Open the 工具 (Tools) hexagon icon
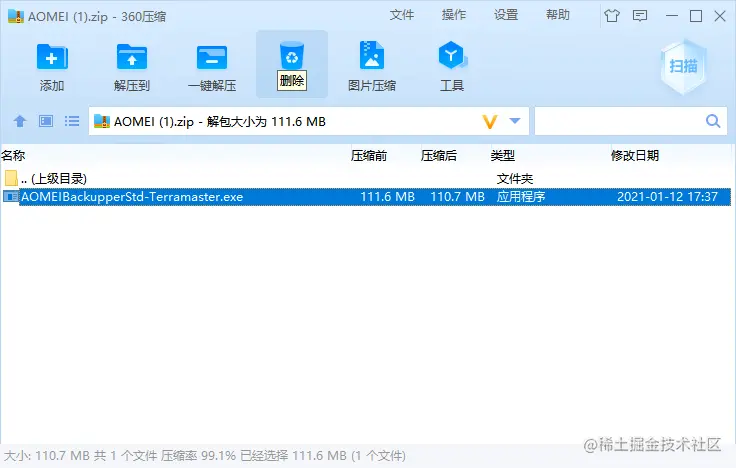Image resolution: width=736 pixels, height=468 pixels. click(x=452, y=56)
